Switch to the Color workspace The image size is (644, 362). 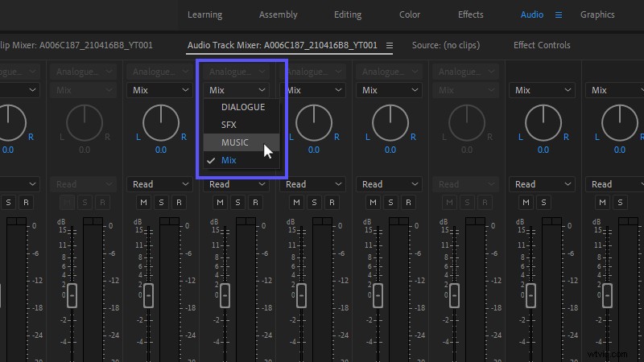point(410,14)
